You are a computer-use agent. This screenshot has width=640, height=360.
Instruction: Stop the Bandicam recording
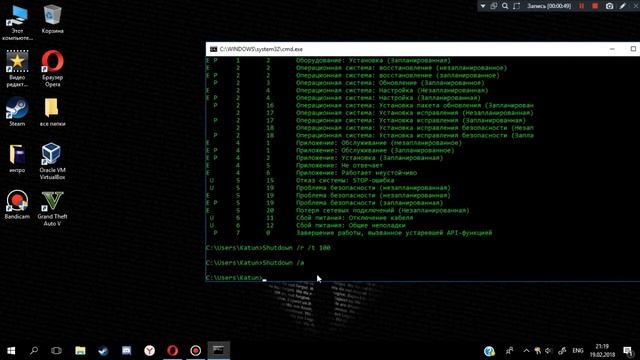(x=595, y=6)
